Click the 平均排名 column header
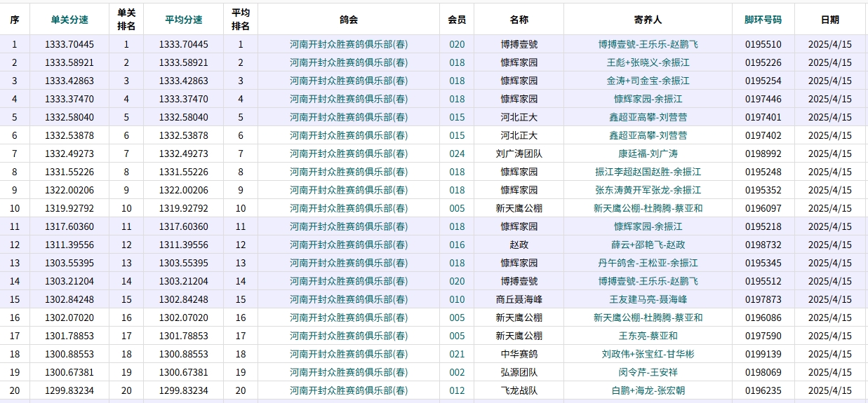This screenshot has height=403, width=868. point(241,19)
